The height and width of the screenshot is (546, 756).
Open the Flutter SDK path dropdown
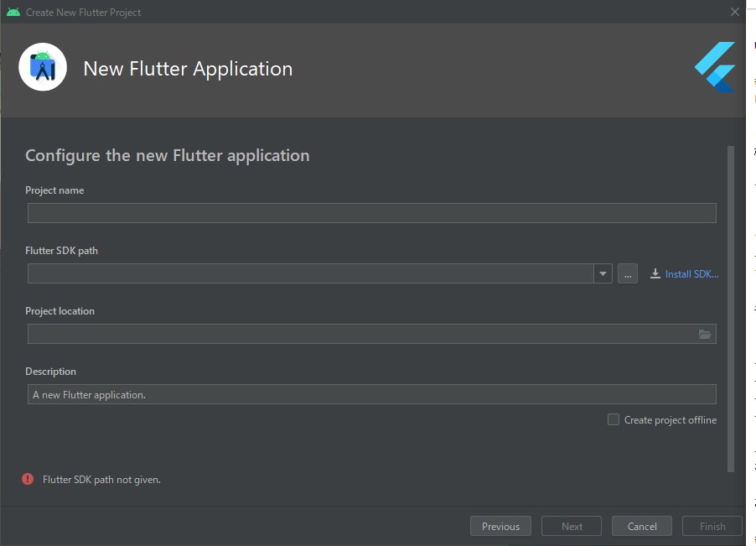(603, 273)
